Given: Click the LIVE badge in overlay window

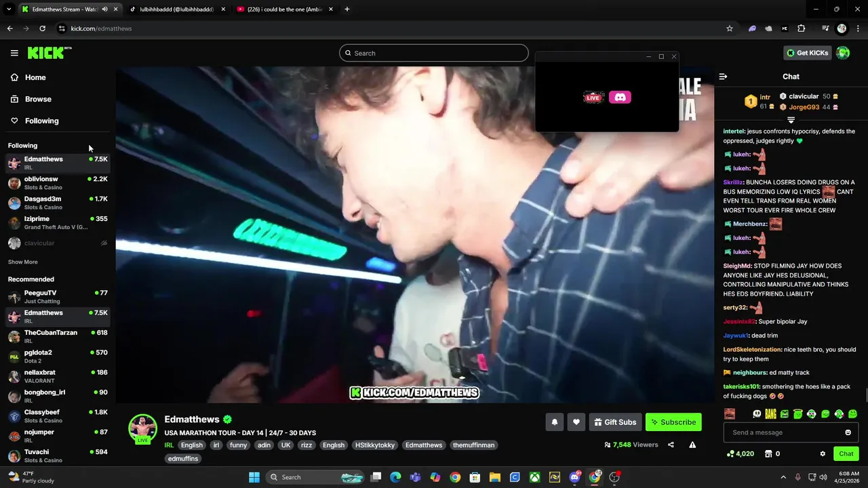Looking at the screenshot, I should pos(593,98).
